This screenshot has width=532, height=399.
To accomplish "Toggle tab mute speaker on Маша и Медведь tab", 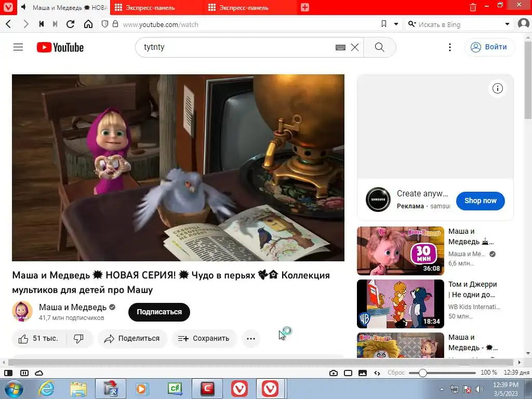I will pos(23,7).
